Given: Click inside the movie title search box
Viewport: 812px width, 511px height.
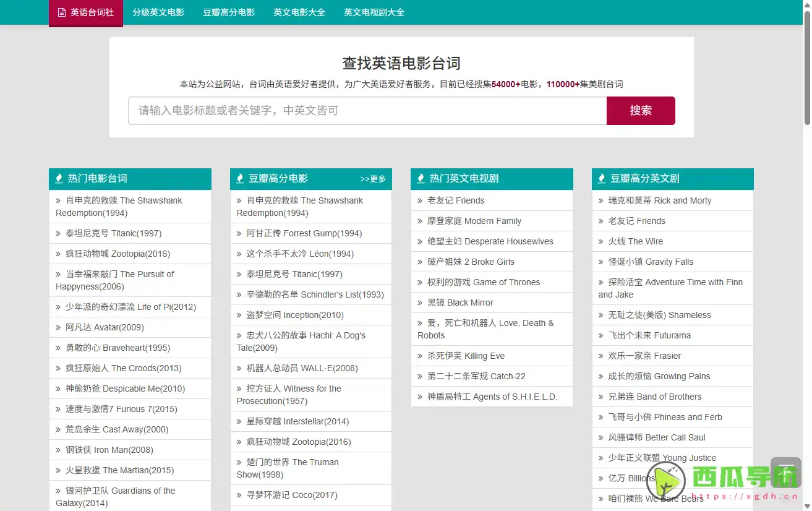Looking at the screenshot, I should (368, 110).
